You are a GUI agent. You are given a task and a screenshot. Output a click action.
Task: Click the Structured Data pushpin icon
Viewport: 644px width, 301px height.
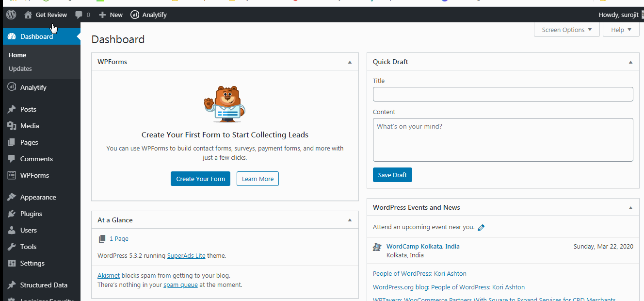pos(12,285)
